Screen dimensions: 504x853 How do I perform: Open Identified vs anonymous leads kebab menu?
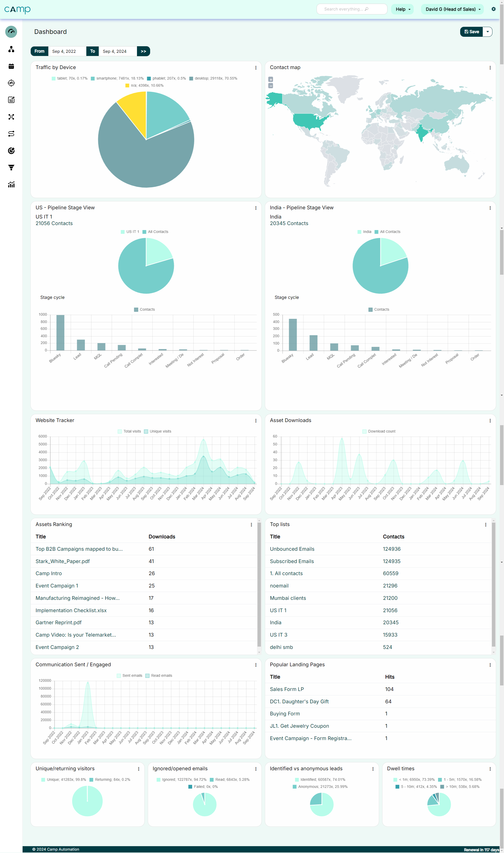coord(373,769)
